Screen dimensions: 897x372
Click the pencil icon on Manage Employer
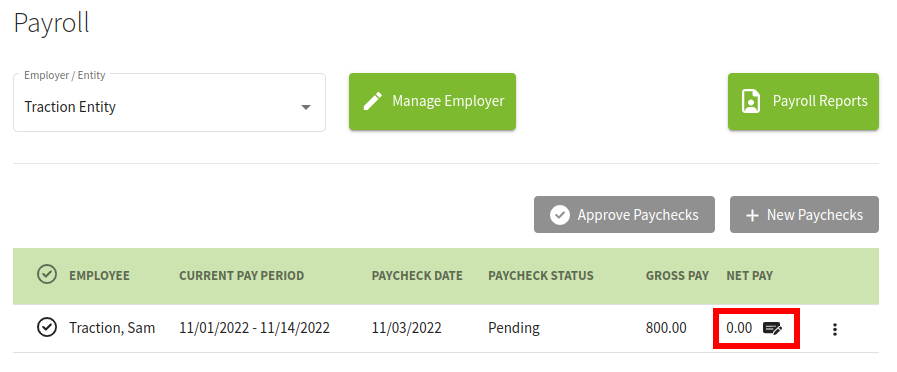tap(373, 102)
